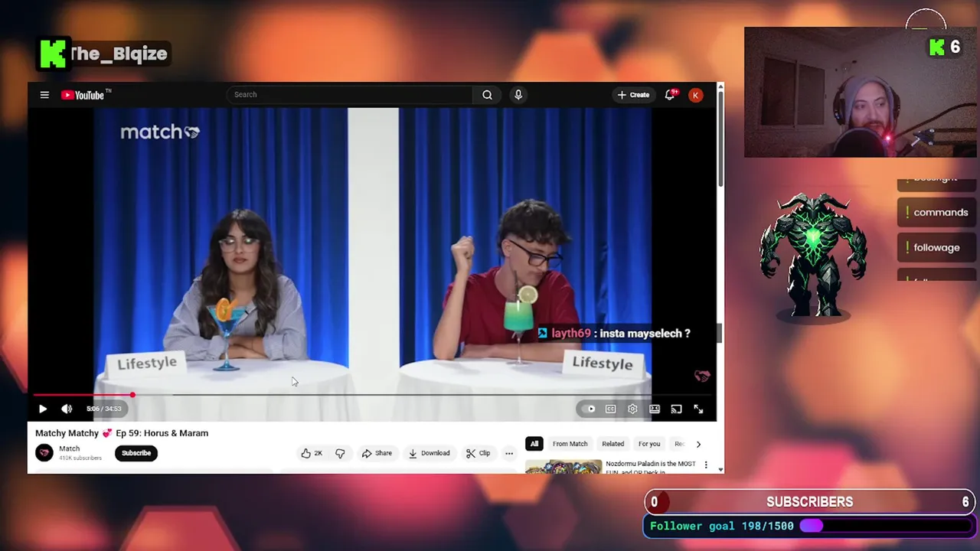Dislike the video
This screenshot has width=980, height=551.
340,453
